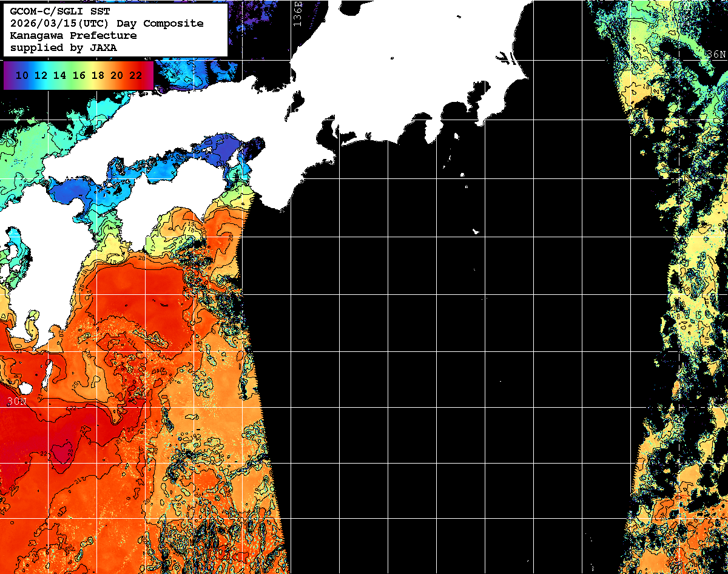728x574 pixels.
Task: Click the GCOM-C/SGLI SST title text
Action: coord(60,12)
